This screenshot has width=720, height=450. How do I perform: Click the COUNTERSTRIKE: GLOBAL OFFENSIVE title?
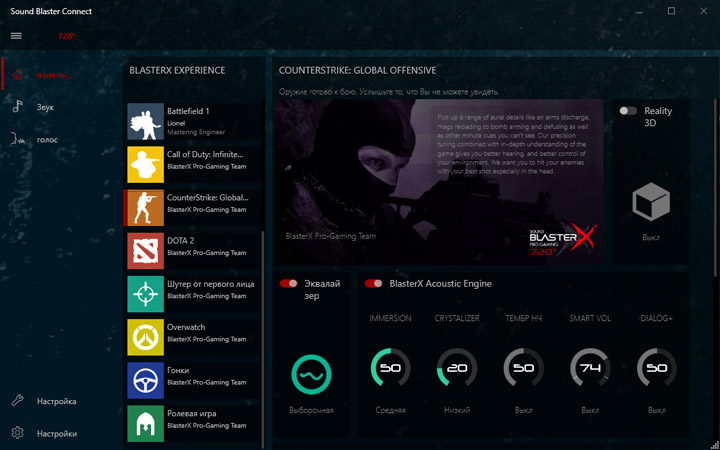tap(357, 70)
